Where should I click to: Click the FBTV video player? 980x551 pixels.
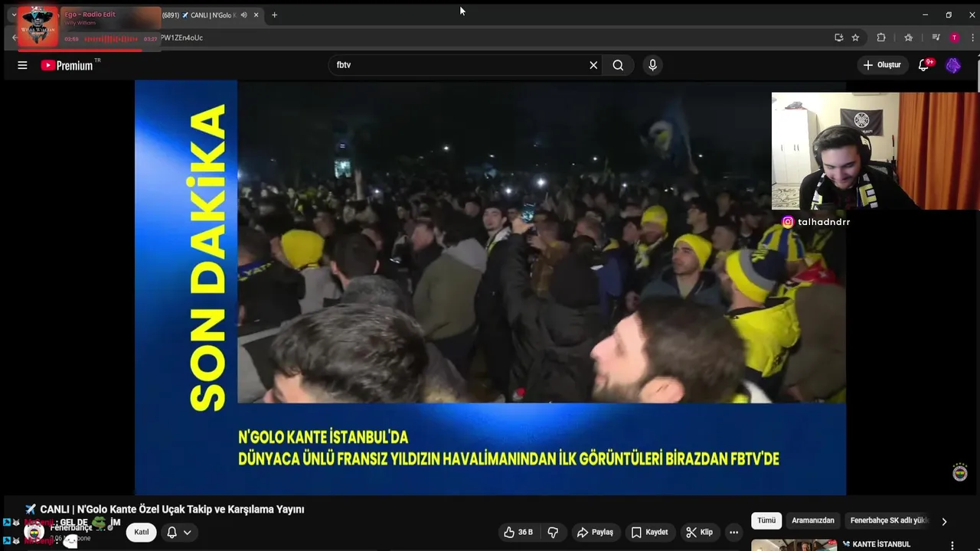(x=490, y=288)
